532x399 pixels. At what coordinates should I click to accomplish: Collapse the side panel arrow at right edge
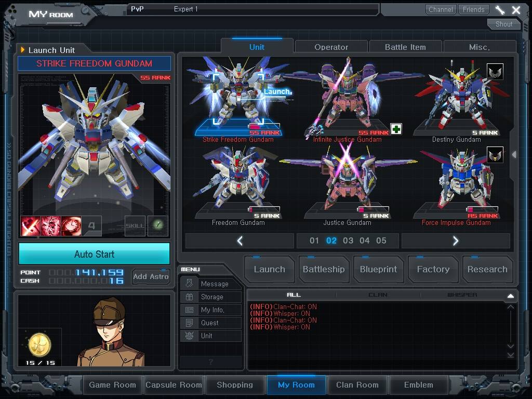[514, 155]
